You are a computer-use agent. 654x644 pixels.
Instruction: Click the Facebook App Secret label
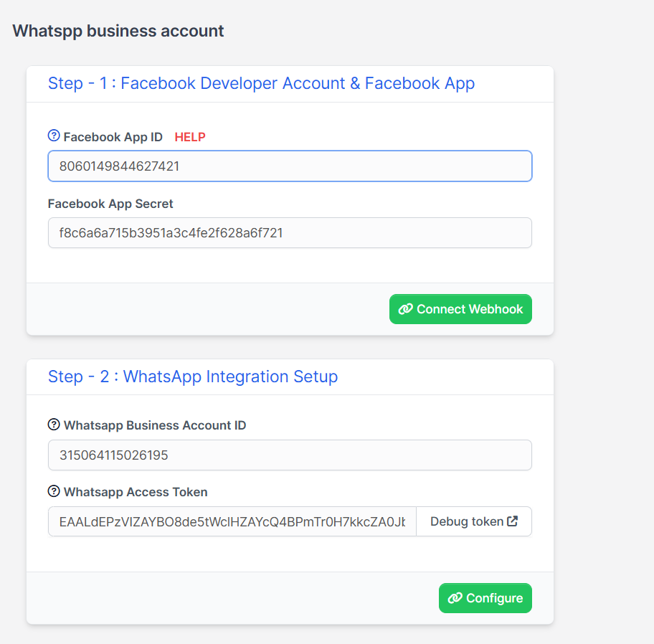(x=110, y=204)
